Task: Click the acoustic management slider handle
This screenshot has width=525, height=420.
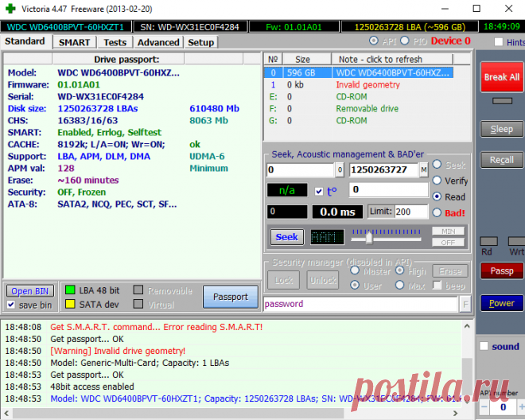Action: point(368,236)
